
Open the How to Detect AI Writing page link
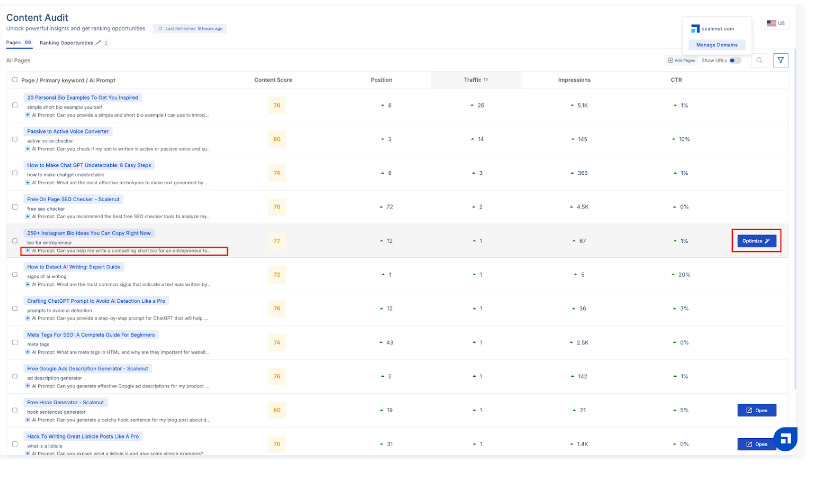point(73,267)
